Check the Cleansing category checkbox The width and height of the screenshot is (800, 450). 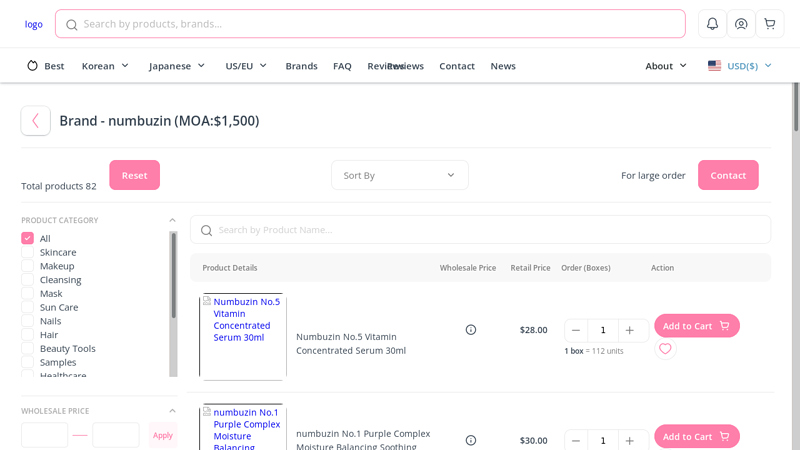(x=28, y=280)
